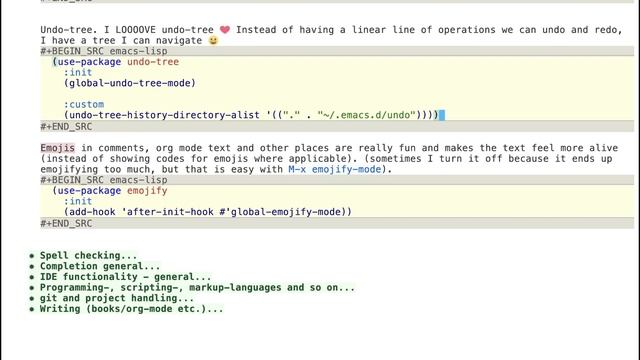Click the ':custom' keyword

[84, 104]
